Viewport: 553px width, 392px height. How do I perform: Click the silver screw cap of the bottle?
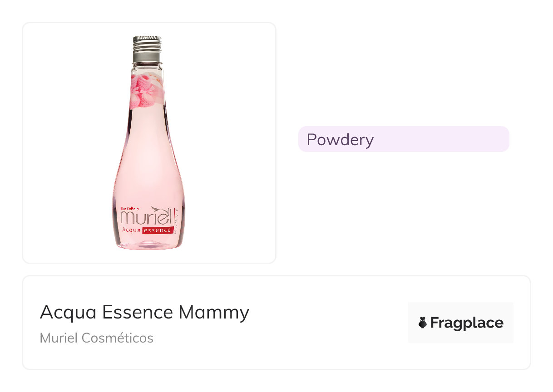click(147, 49)
